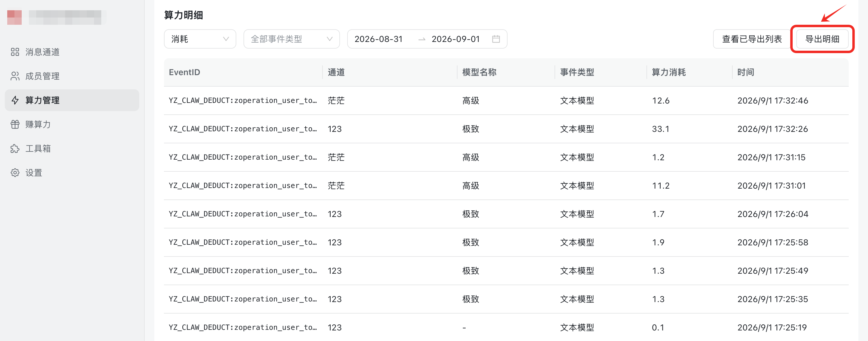Click 文本模型 in the 17:25:19 row
Image resolution: width=868 pixels, height=341 pixels.
click(x=577, y=327)
